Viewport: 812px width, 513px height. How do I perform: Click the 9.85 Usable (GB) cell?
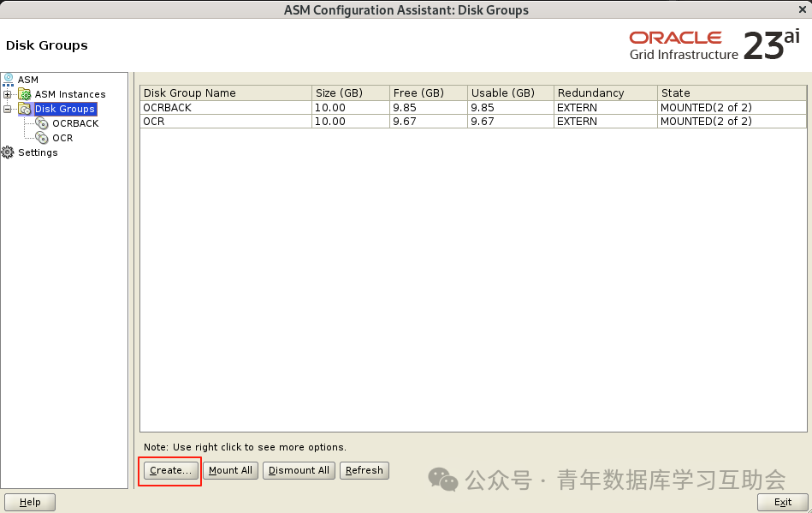pos(511,107)
